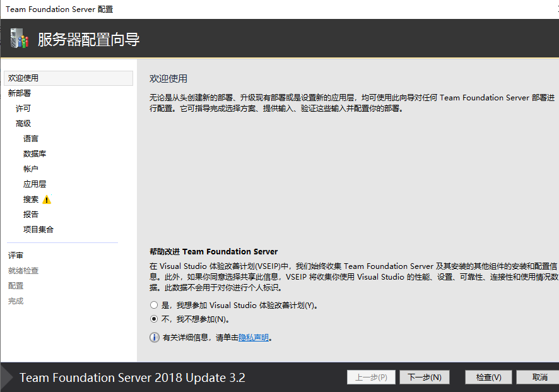Click the 帮助改进 Team Foundation Server heading
The width and height of the screenshot is (559, 392).
click(213, 252)
